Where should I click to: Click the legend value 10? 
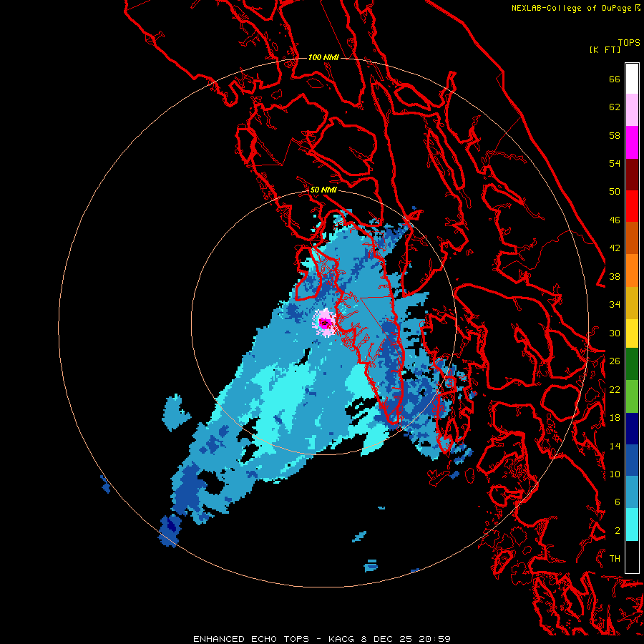coord(615,474)
